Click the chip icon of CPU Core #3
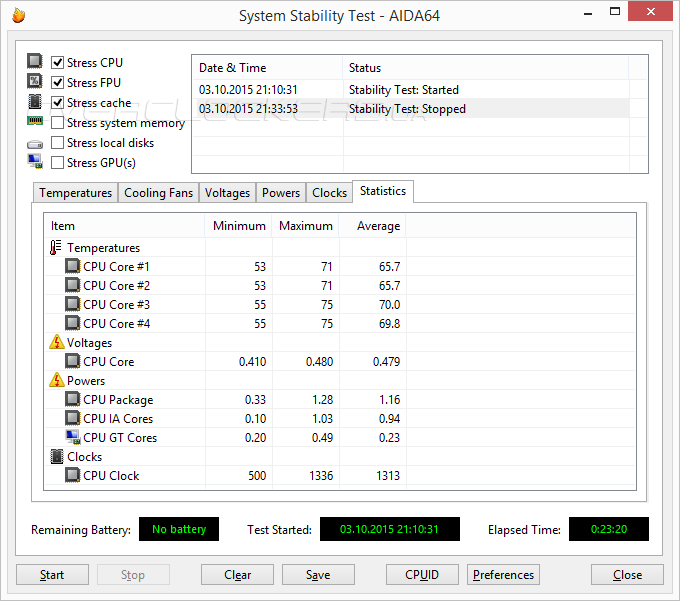This screenshot has width=680, height=601. [72, 304]
